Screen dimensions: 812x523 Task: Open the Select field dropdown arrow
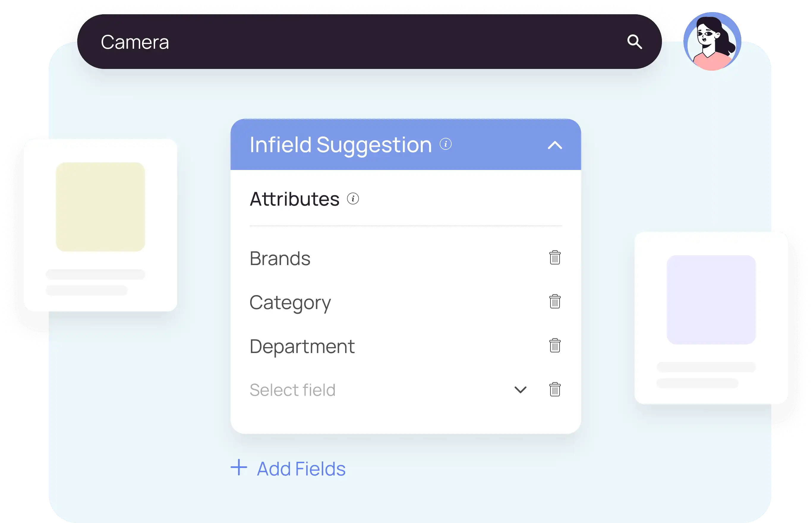(520, 390)
